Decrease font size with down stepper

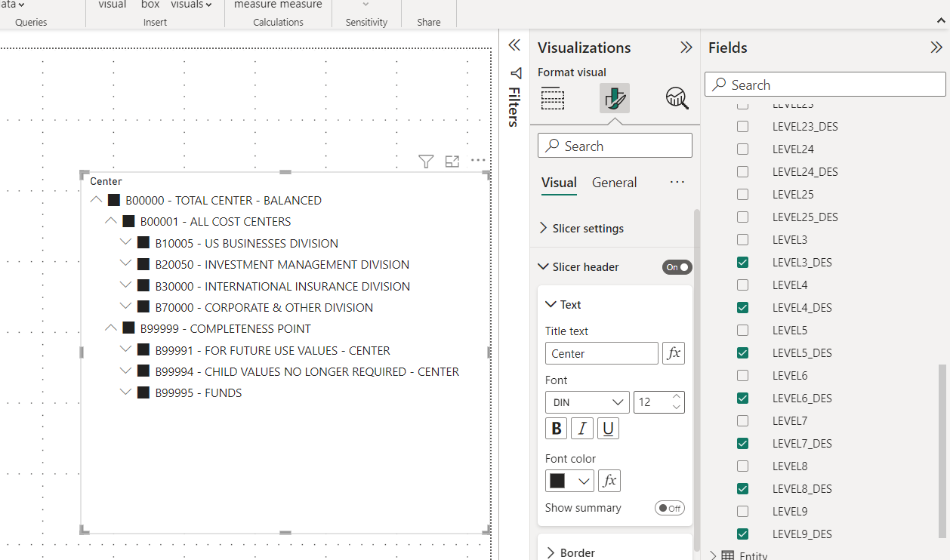pos(677,408)
